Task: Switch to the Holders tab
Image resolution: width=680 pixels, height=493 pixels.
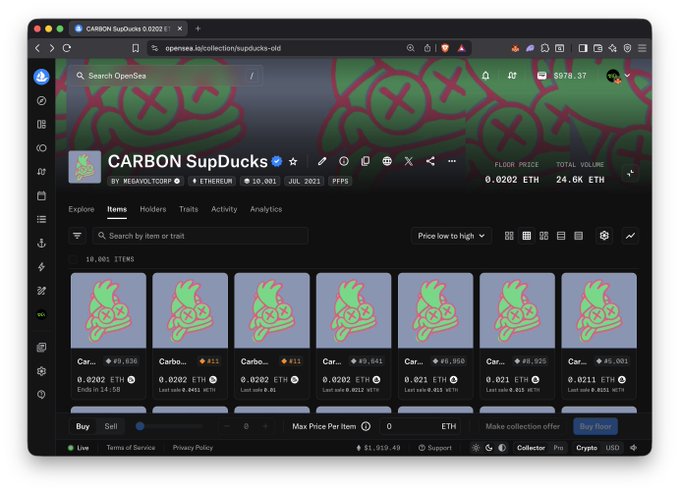Action: [x=153, y=209]
